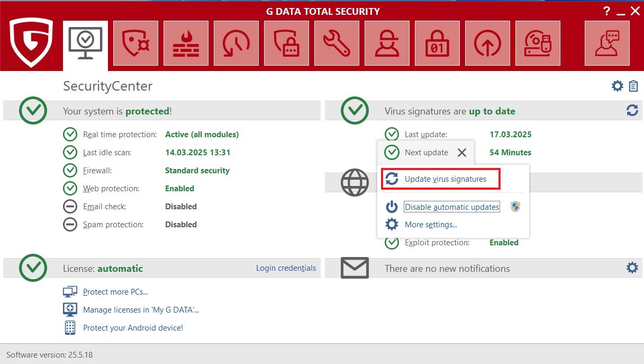The image size is (644, 364).
Task: Open the Backup clock arrow tab
Action: (x=237, y=43)
